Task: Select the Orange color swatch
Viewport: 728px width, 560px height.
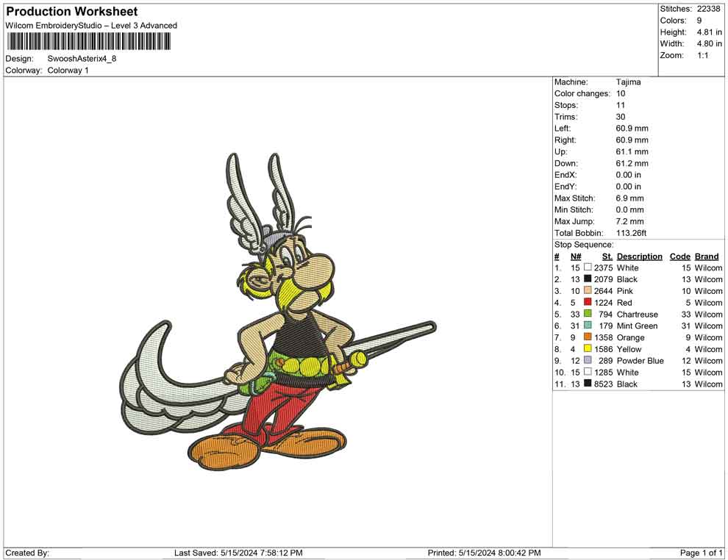Action: pyautogui.click(x=588, y=337)
